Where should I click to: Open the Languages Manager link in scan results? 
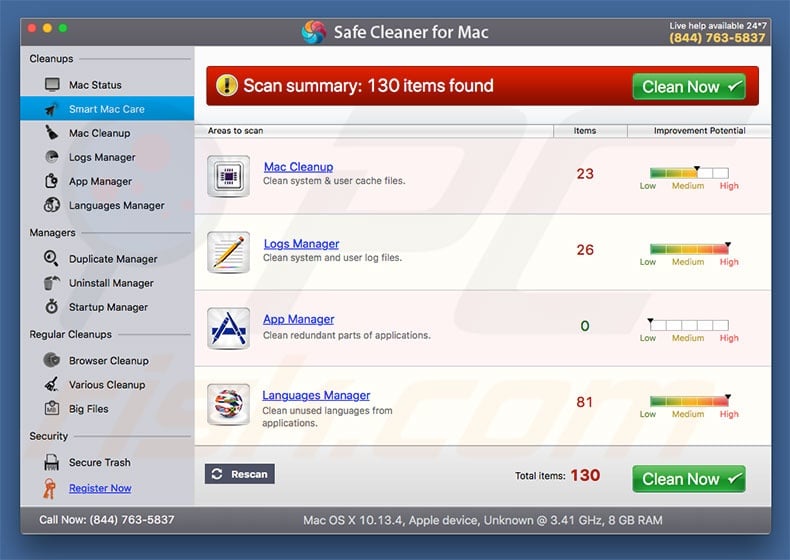(316, 395)
